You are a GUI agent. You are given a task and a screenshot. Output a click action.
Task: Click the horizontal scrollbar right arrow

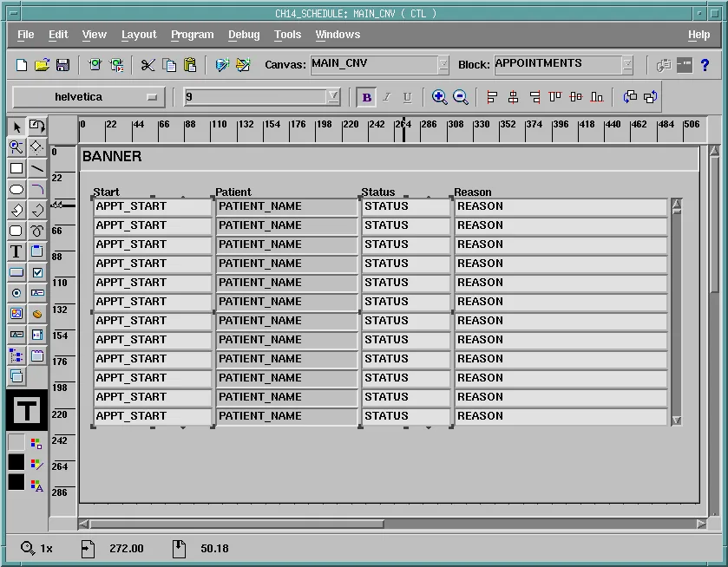tap(702, 524)
